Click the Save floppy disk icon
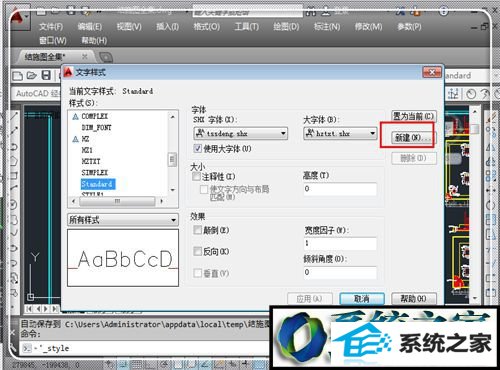500x370 pixels. click(46, 75)
